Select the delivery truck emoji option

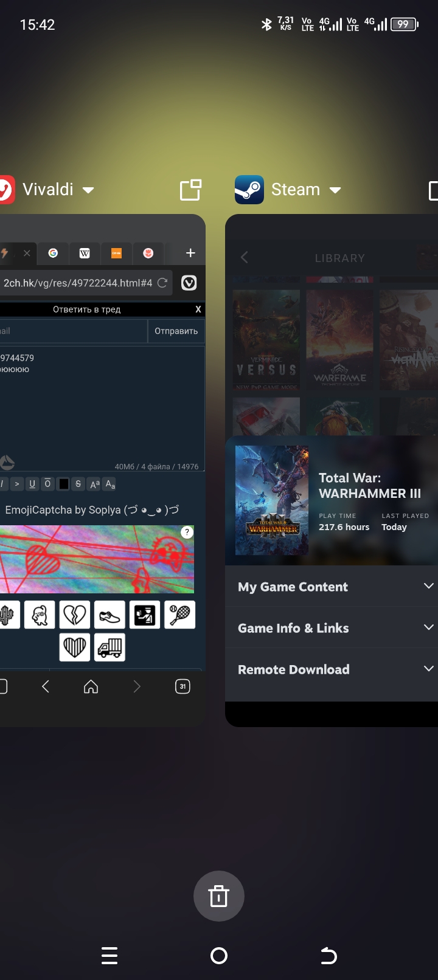[x=109, y=647]
